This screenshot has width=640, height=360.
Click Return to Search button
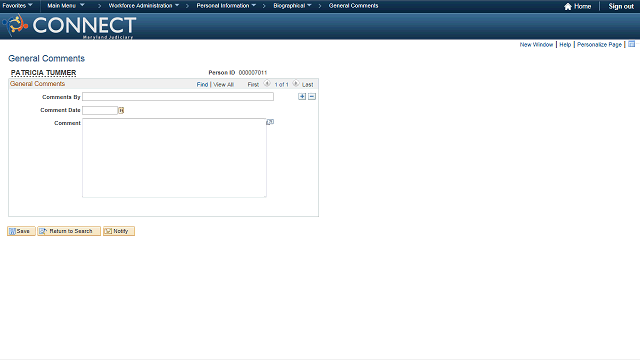[69, 231]
